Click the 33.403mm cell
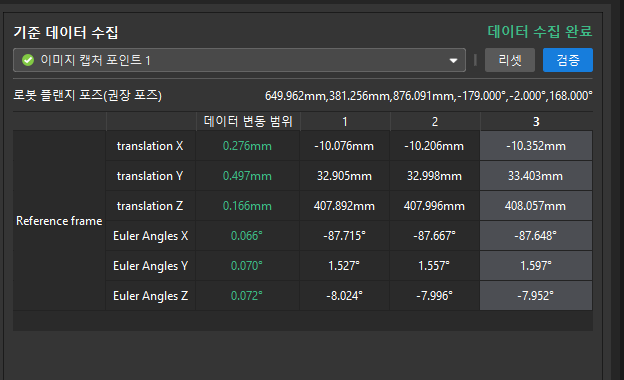Image resolution: width=624 pixels, height=380 pixels. pyautogui.click(x=536, y=176)
